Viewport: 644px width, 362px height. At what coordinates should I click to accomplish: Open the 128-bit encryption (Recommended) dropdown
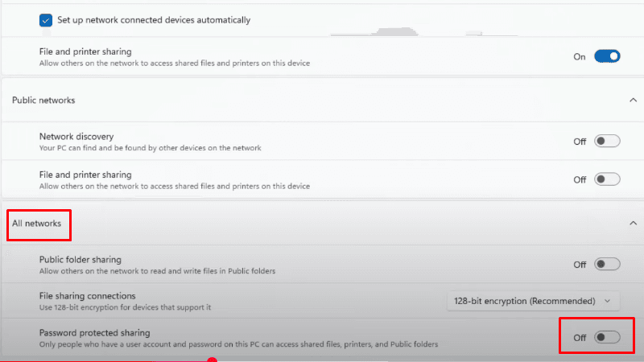(533, 301)
